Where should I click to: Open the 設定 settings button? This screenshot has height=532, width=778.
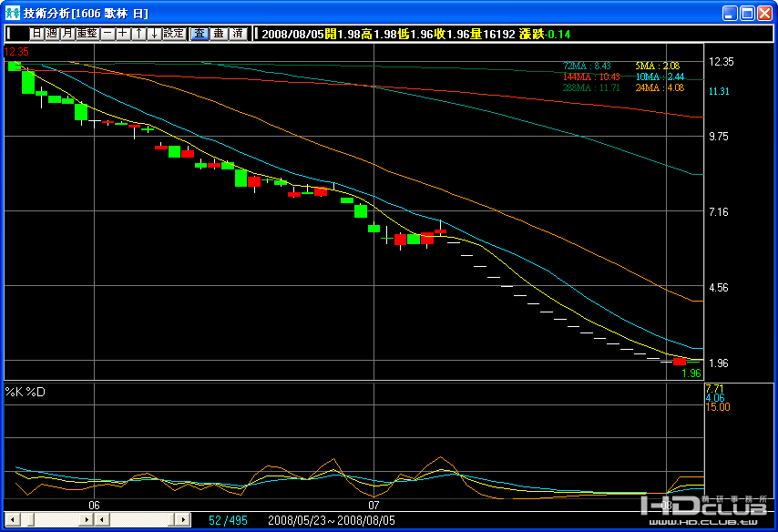click(x=174, y=34)
